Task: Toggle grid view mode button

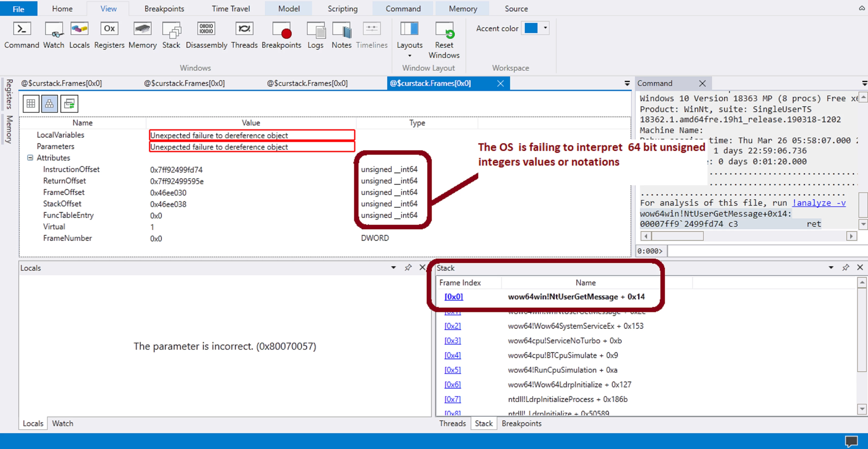Action: pyautogui.click(x=31, y=103)
